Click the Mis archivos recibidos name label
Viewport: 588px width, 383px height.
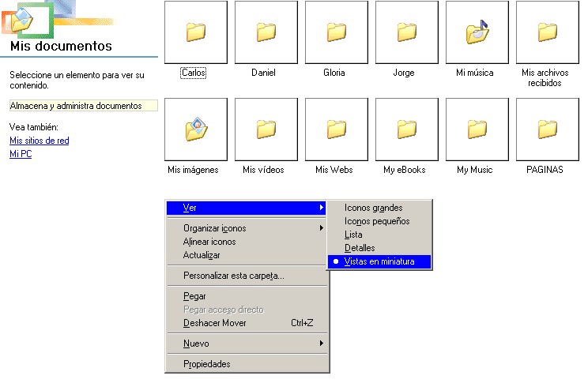click(545, 78)
